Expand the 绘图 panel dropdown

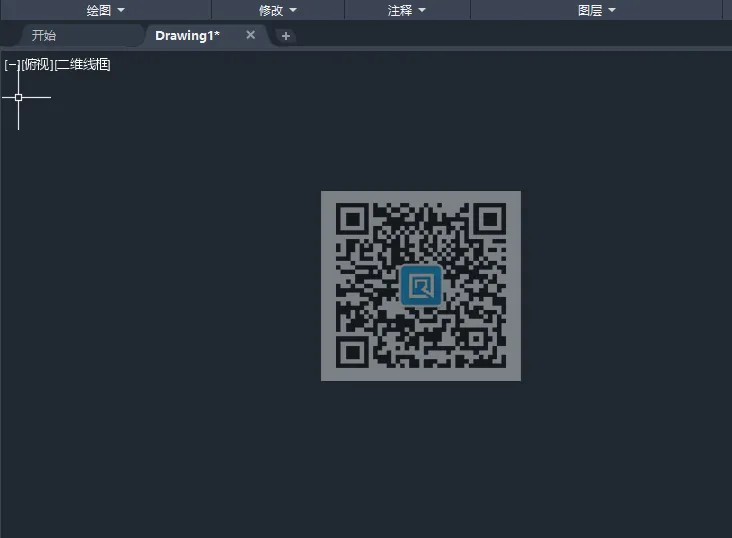pyautogui.click(x=106, y=10)
